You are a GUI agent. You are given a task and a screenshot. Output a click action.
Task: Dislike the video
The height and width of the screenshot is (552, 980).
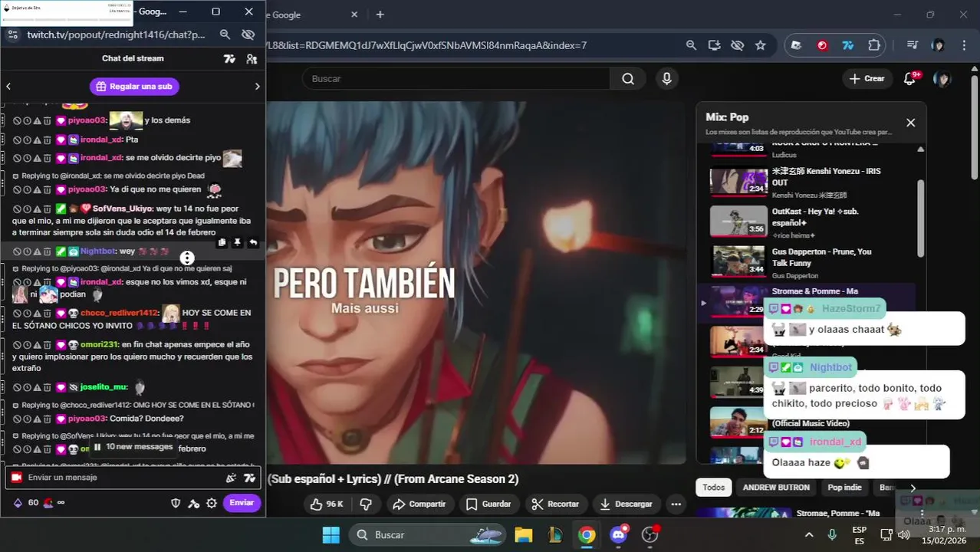click(x=366, y=504)
